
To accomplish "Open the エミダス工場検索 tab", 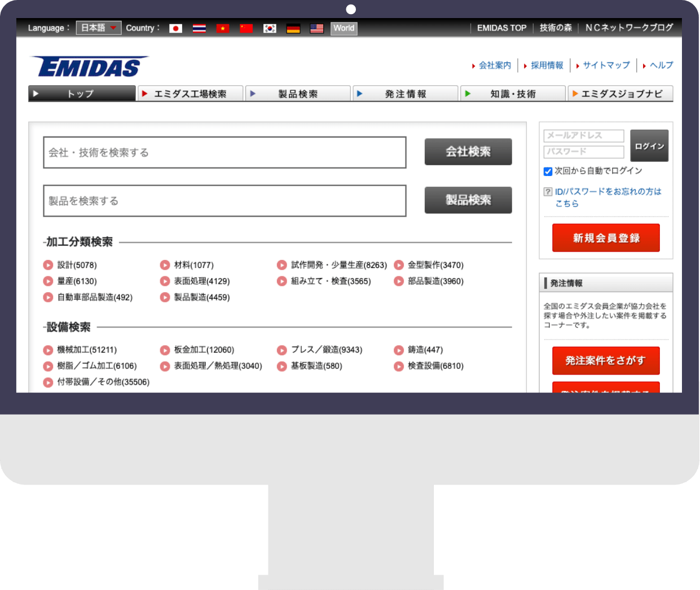I will (190, 94).
